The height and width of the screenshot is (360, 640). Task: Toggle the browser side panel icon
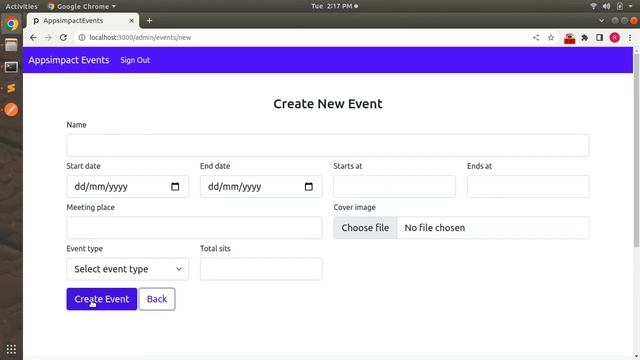coord(599,38)
